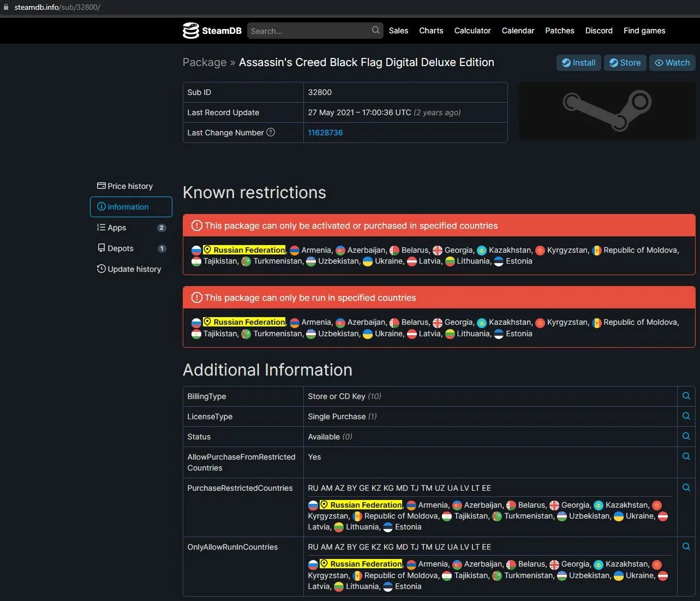This screenshot has height=601, width=700.
Task: Click the Sub ID value 32800
Action: click(320, 92)
